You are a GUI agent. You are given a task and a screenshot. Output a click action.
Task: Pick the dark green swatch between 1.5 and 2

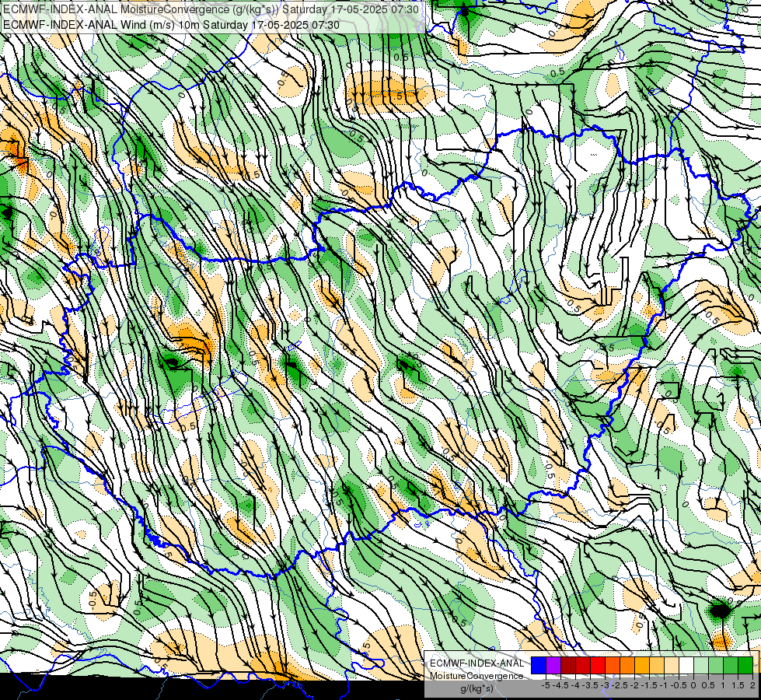click(745, 665)
